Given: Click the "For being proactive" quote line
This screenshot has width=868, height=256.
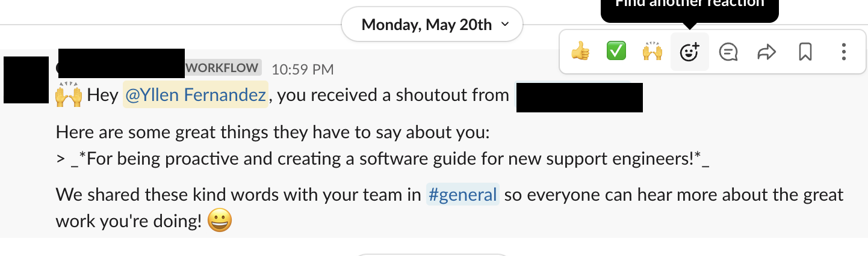Looking at the screenshot, I should tap(382, 159).
